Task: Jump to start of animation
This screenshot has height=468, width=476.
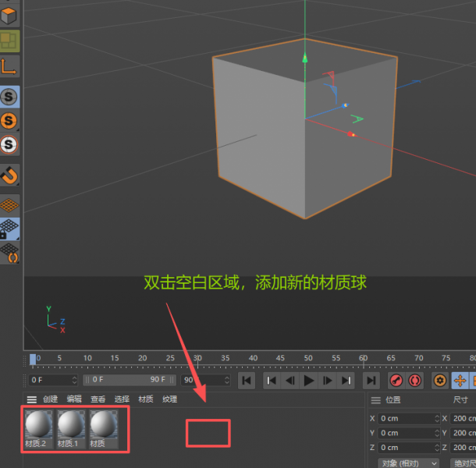Action: (247, 381)
